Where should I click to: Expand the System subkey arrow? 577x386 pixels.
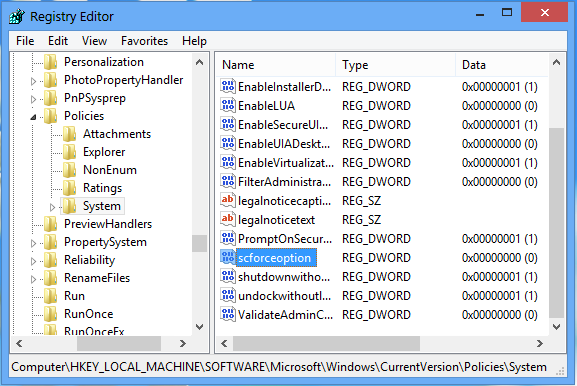[x=52, y=207]
